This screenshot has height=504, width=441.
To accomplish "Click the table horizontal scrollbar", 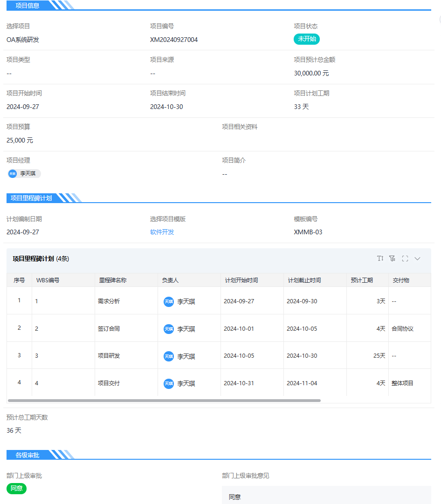I will (164, 401).
